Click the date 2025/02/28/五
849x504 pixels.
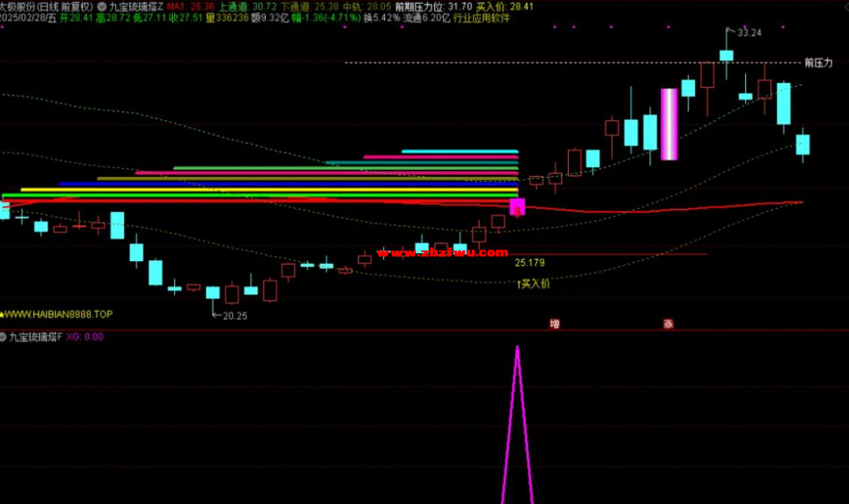coord(28,18)
